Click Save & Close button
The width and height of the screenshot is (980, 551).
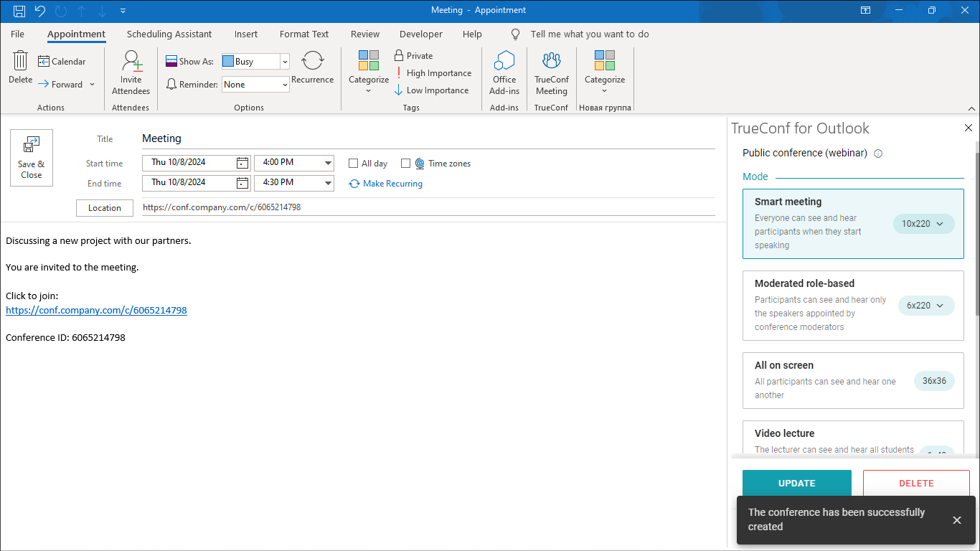pyautogui.click(x=32, y=158)
